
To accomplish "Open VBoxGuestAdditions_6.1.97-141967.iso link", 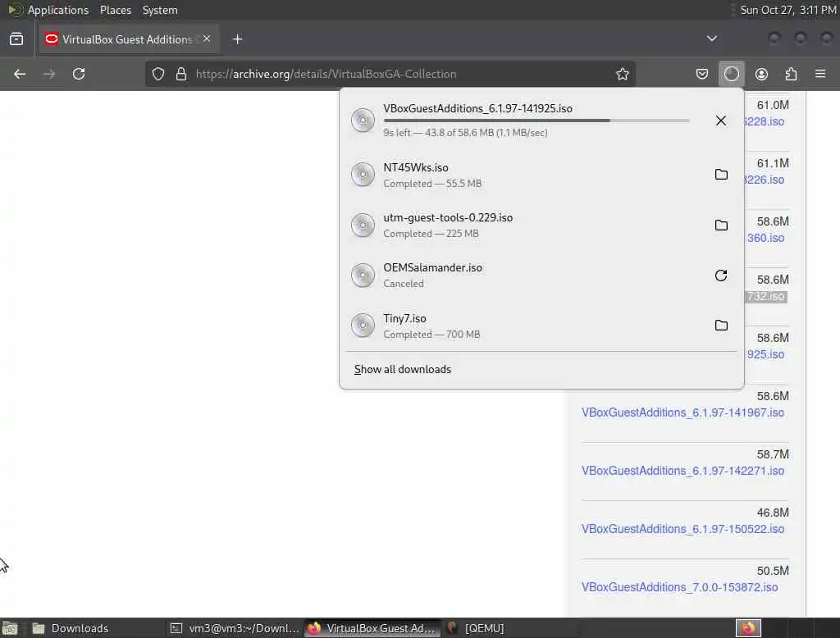I will click(682, 412).
